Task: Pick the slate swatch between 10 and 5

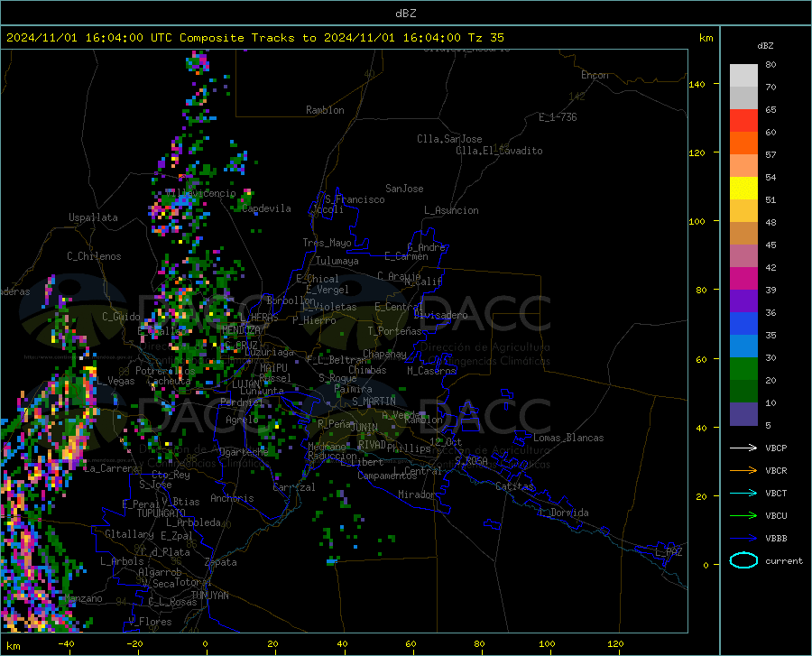Action: (743, 414)
